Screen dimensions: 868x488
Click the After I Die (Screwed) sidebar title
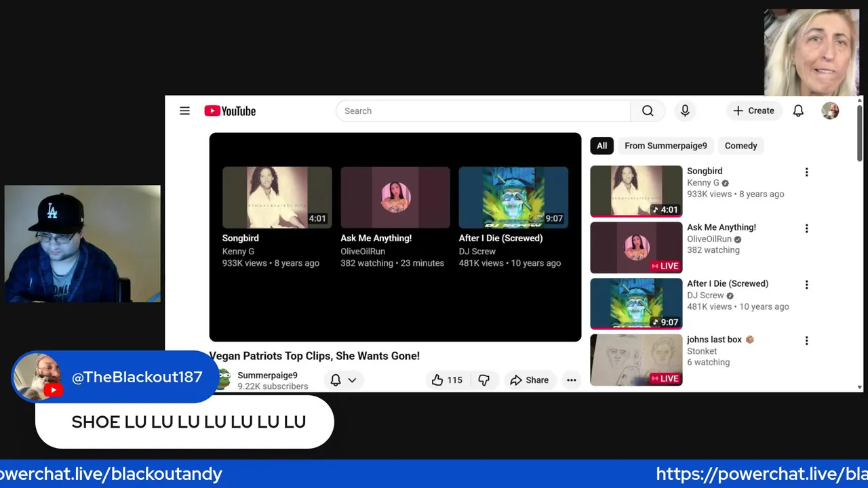[x=728, y=284]
